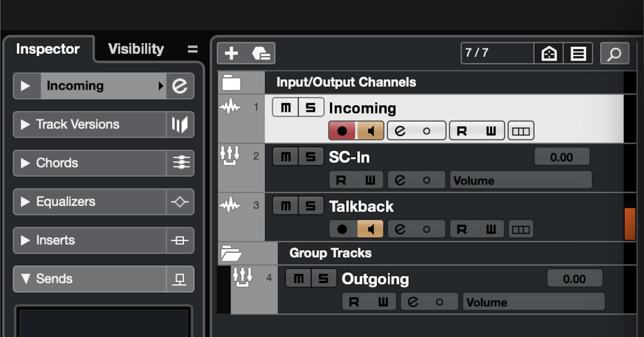The image size is (644, 337).
Task: Click the Find Tracks magnifier icon
Action: [x=614, y=54]
